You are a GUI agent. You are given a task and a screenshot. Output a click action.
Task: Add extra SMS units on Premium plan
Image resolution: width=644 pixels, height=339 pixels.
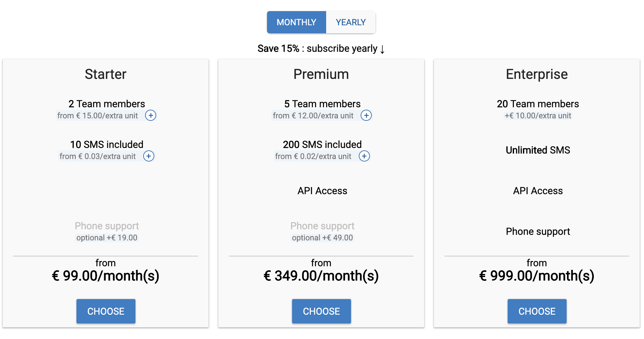click(364, 156)
